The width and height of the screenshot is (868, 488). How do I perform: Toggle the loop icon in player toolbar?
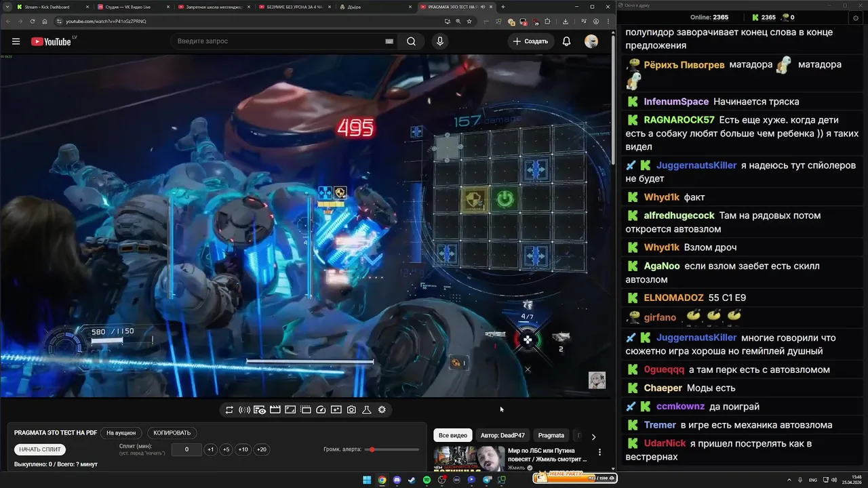pyautogui.click(x=229, y=409)
